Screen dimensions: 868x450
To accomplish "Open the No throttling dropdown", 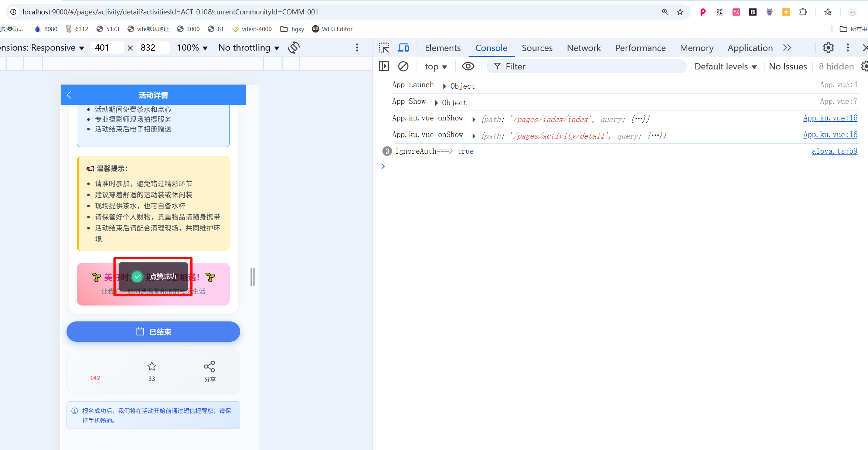I will [x=249, y=48].
